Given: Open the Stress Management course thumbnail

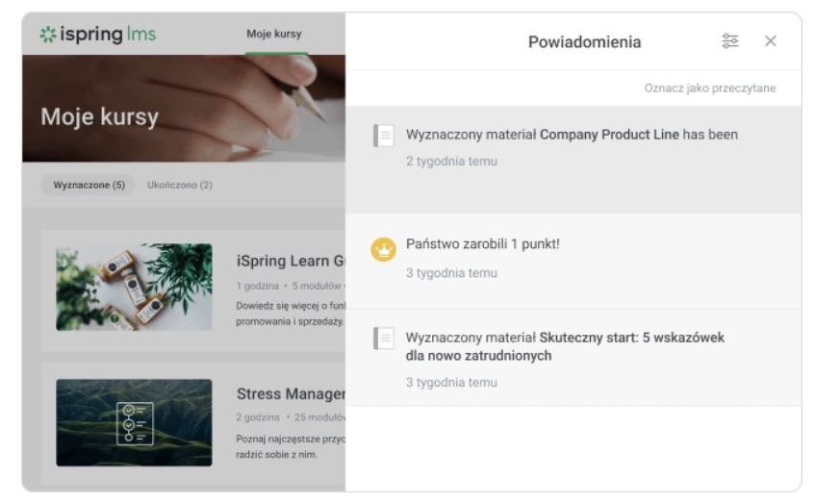Looking at the screenshot, I should coord(134,422).
